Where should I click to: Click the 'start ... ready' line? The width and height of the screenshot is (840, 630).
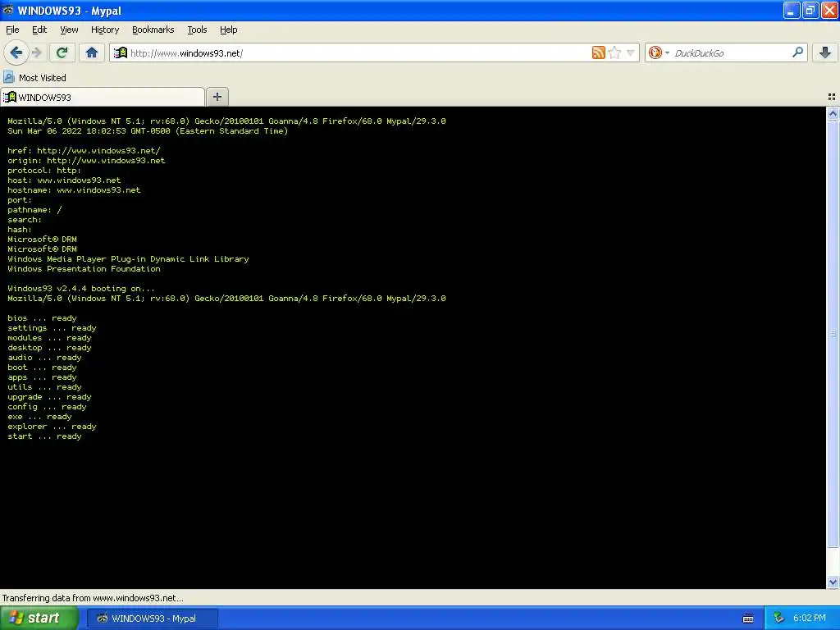(44, 436)
